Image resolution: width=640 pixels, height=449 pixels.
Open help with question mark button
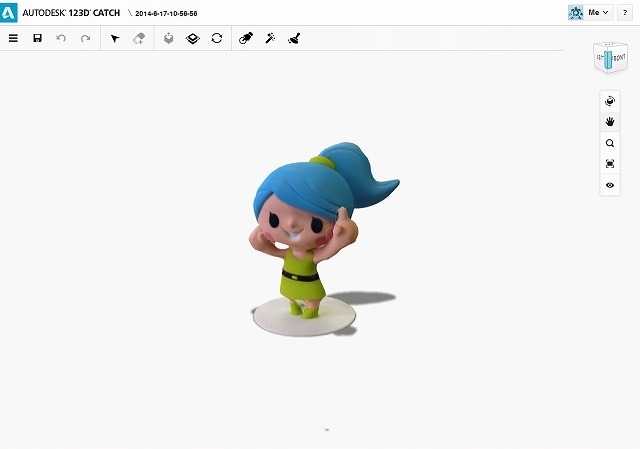(625, 13)
